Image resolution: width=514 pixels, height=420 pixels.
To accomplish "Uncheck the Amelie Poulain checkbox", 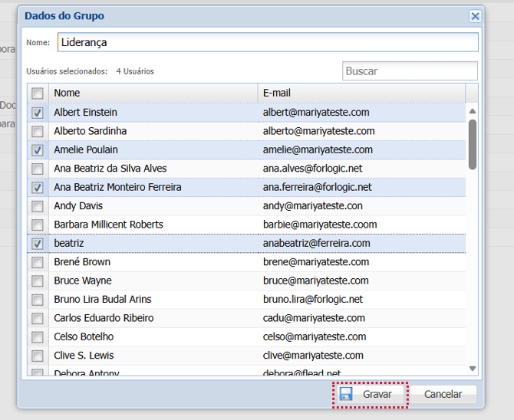I will coord(38,150).
